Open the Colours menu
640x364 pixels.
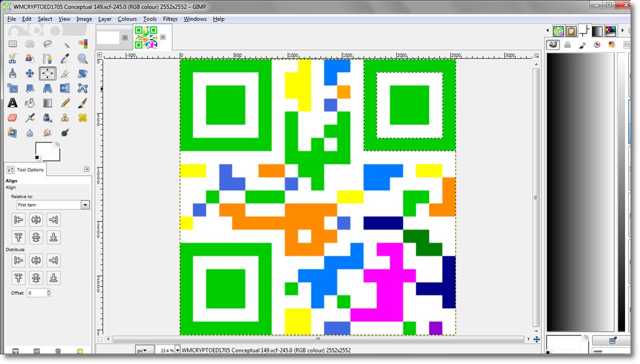(127, 19)
